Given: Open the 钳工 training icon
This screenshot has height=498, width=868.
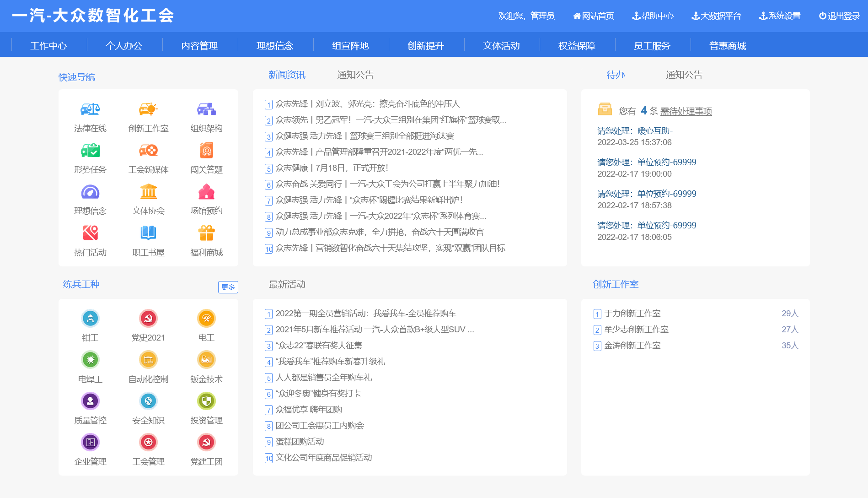Looking at the screenshot, I should click(x=90, y=319).
